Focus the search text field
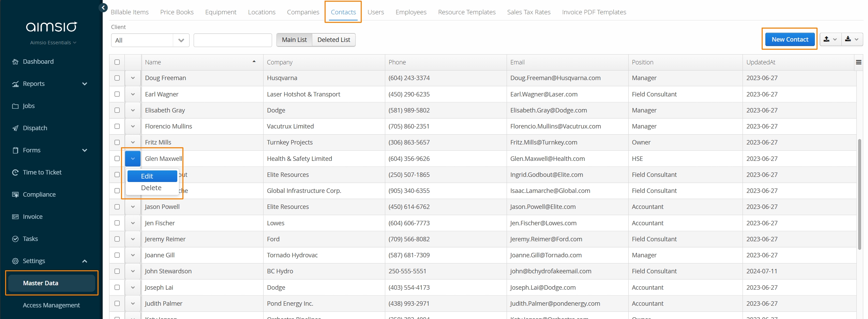Screen dimensions: 868x319 pyautogui.click(x=233, y=40)
